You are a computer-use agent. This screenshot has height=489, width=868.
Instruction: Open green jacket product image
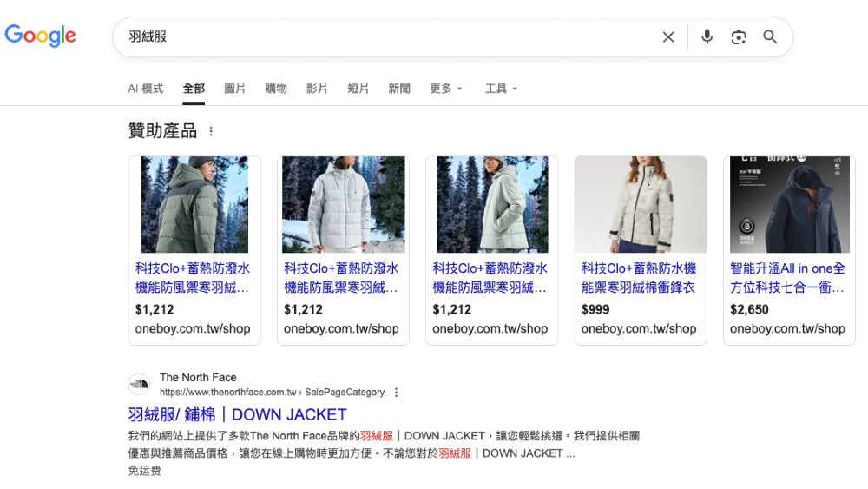tap(194, 204)
